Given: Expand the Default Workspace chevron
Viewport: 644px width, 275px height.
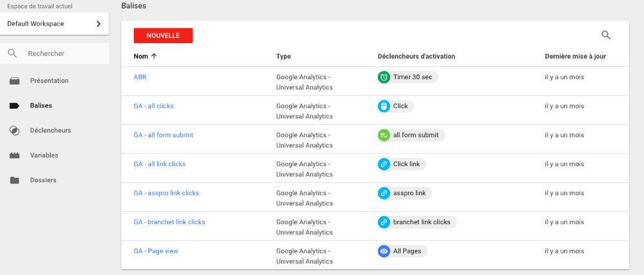Looking at the screenshot, I should click(98, 24).
